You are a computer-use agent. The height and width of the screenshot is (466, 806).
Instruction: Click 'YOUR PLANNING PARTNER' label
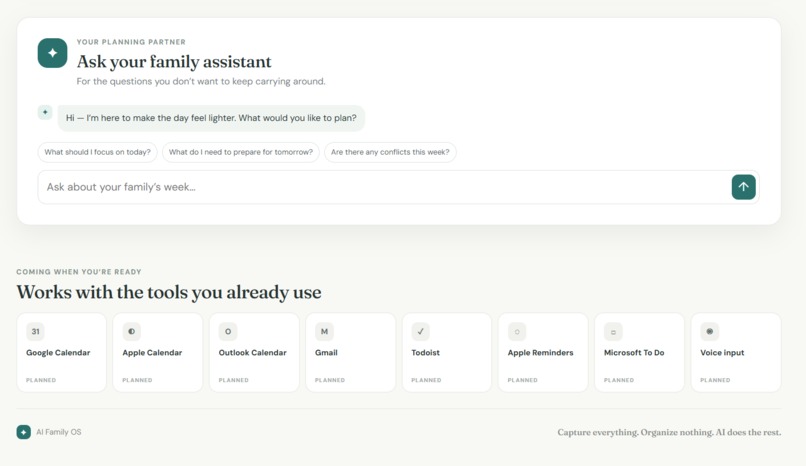(x=131, y=42)
